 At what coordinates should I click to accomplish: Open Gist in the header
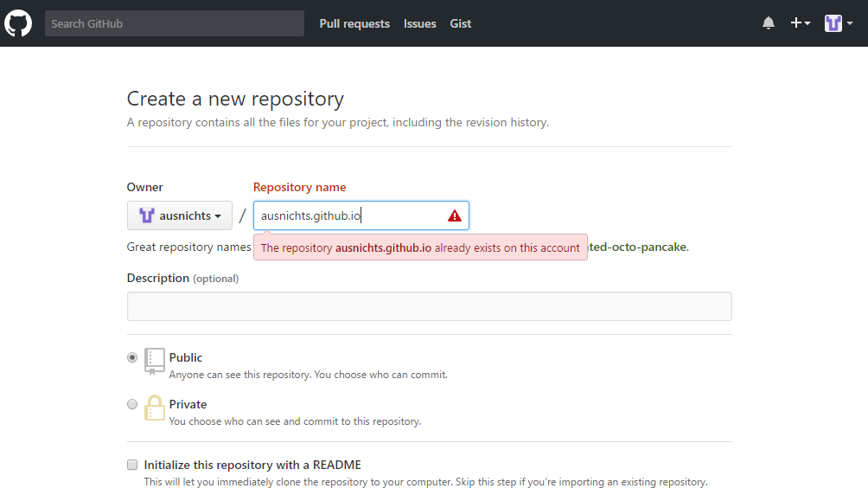pos(461,23)
